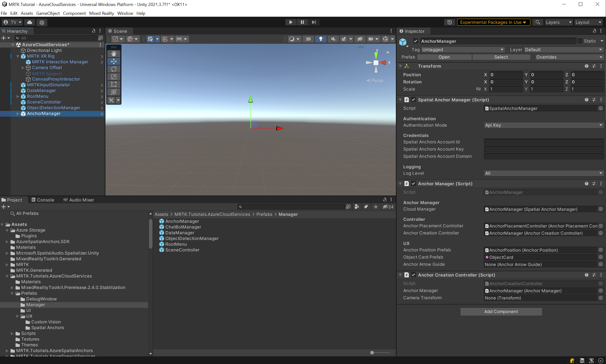Select the Rotate tool
The width and height of the screenshot is (606, 364).
(x=114, y=69)
